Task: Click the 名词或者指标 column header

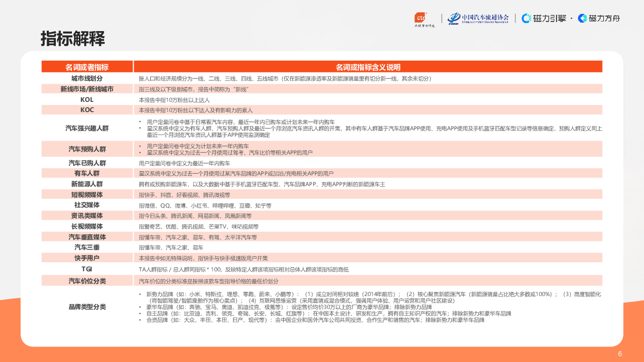Action: tap(87, 67)
